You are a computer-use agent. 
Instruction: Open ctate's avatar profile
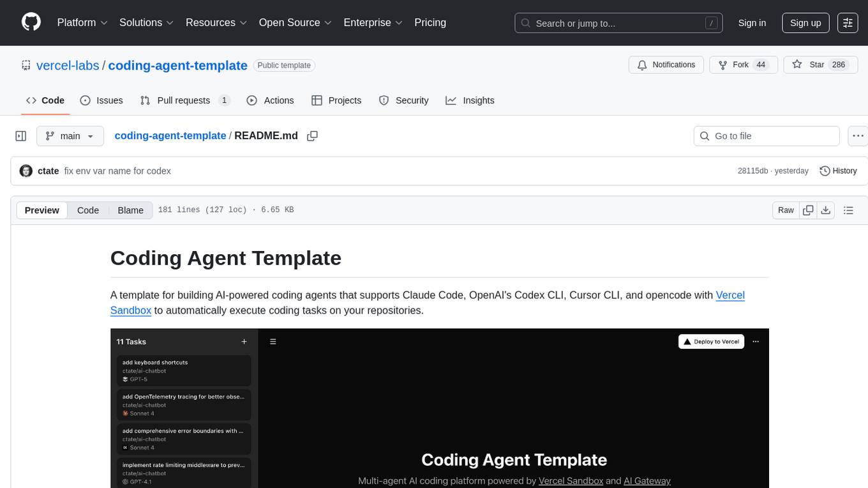click(26, 171)
